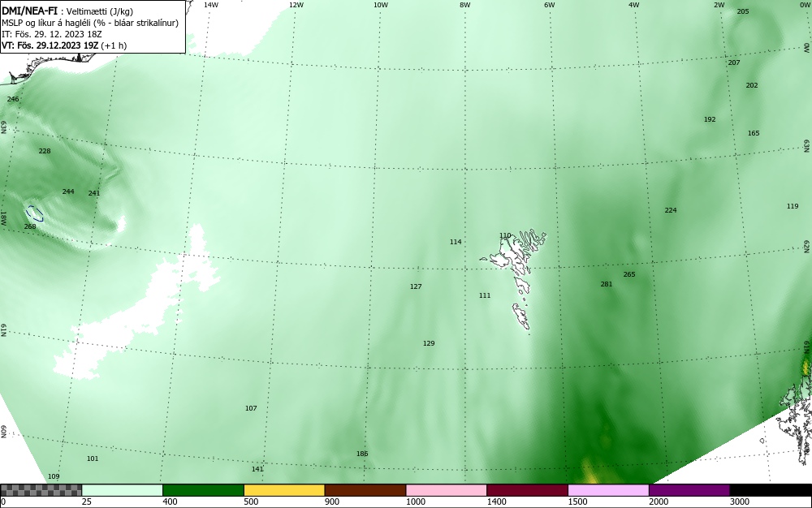Click the map value 265
The height and width of the screenshot is (508, 812).
629,274
